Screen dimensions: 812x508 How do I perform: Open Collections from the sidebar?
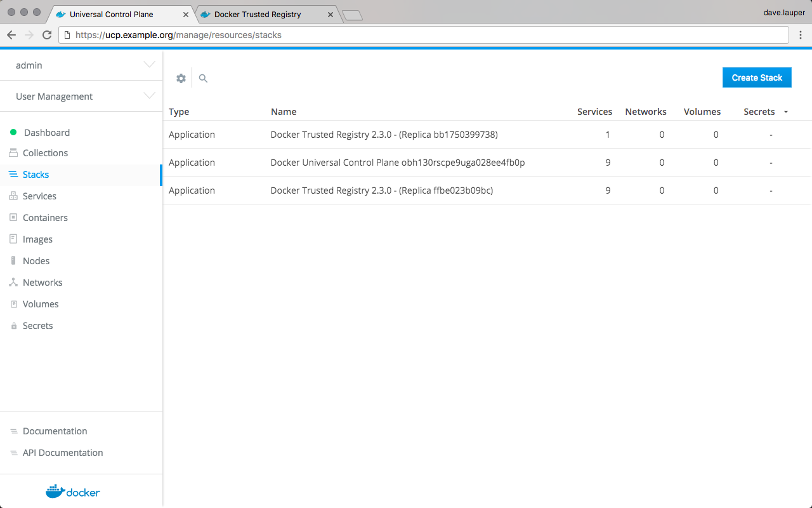45,153
